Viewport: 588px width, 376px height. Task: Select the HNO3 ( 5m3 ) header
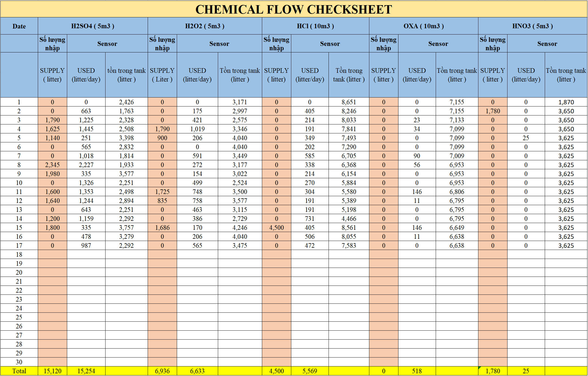point(533,26)
